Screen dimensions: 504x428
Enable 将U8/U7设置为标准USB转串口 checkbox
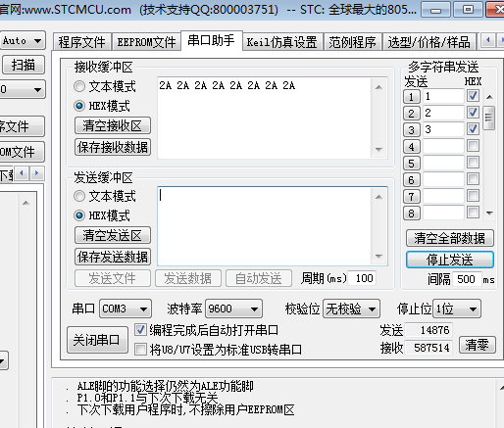[x=140, y=350]
